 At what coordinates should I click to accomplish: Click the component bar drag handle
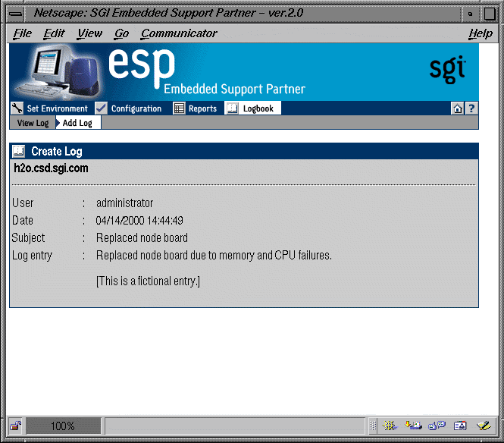(373, 426)
